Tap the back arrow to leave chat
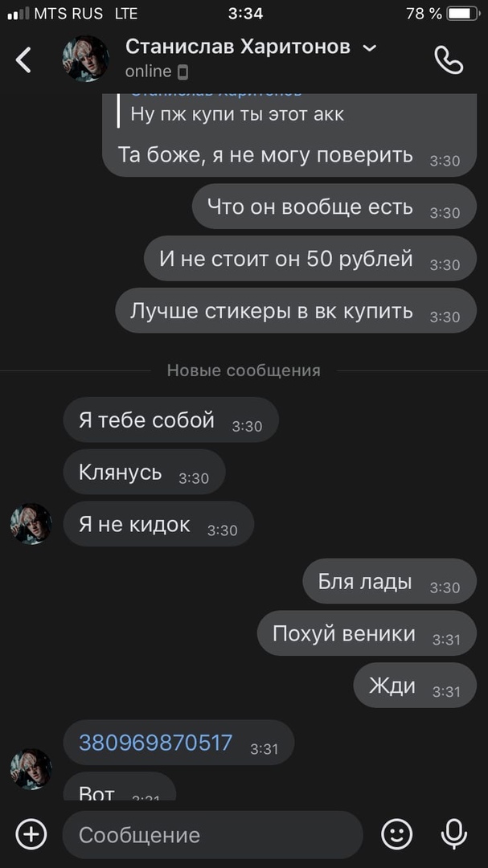 [23, 59]
